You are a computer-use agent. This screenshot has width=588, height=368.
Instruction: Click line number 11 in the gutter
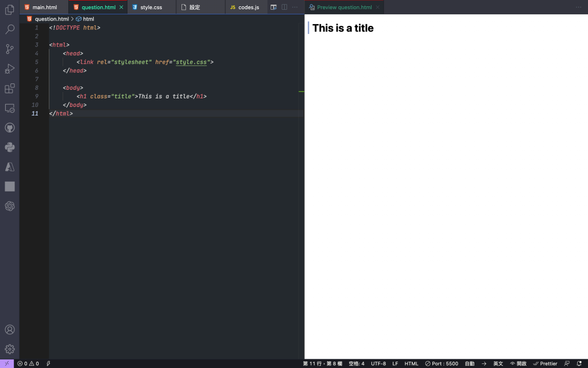click(35, 113)
